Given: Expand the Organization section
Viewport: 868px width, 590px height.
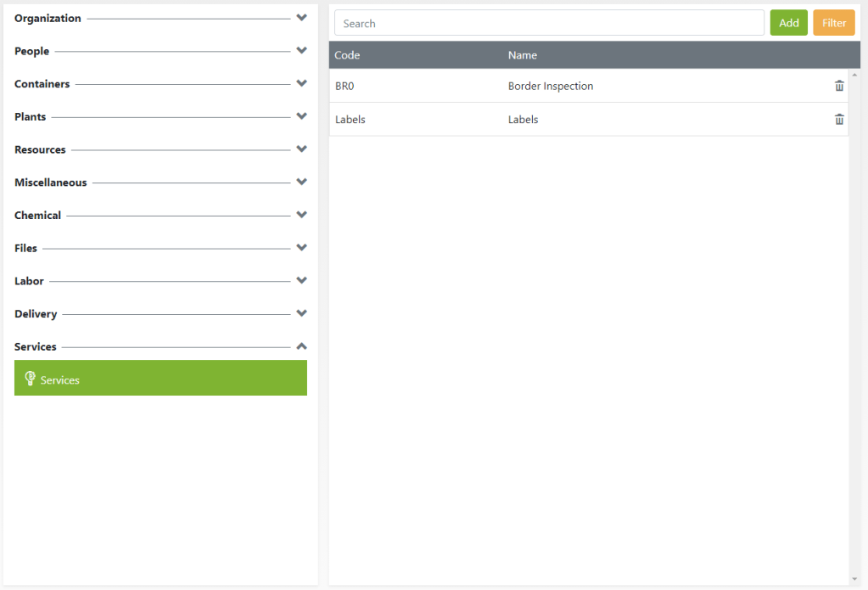Looking at the screenshot, I should tap(301, 18).
